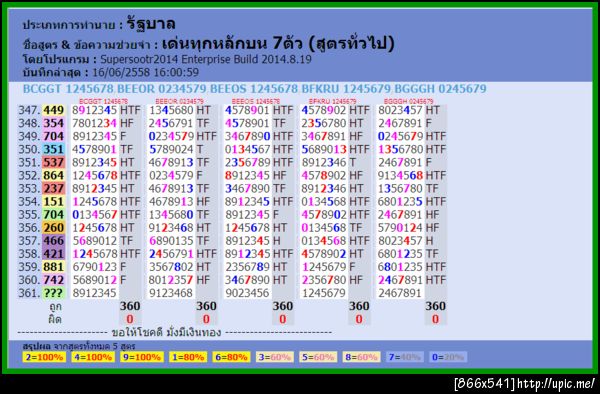Click the 2467891 prediction in row 361
Image resolution: width=600 pixels, height=394 pixels.
click(401, 293)
